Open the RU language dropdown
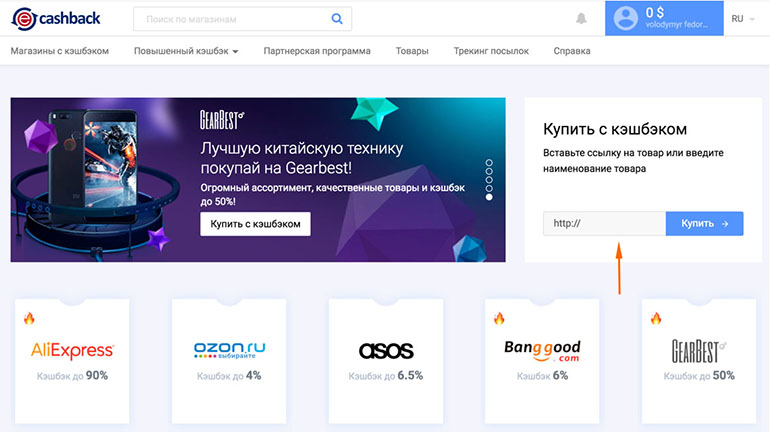This screenshot has height=432, width=770. click(742, 19)
